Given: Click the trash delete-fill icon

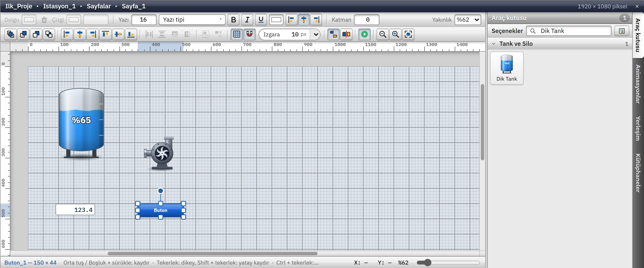Looking at the screenshot, I should click(44, 20).
